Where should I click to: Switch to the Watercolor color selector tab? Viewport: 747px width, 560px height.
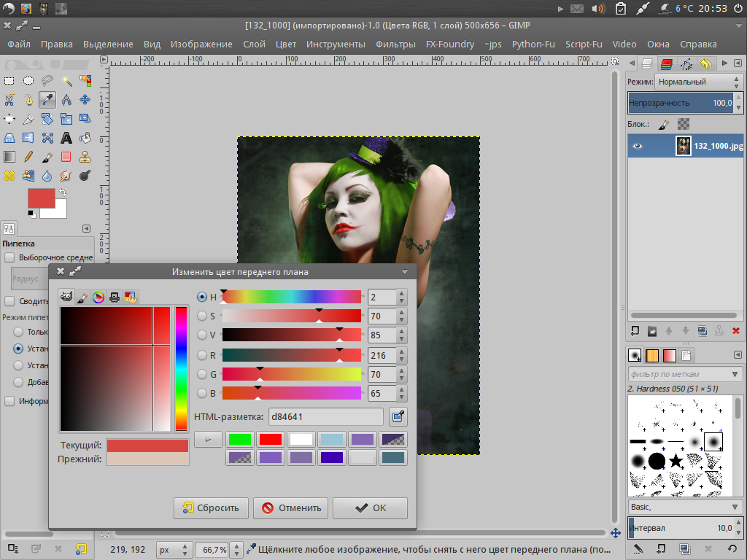[x=82, y=297]
